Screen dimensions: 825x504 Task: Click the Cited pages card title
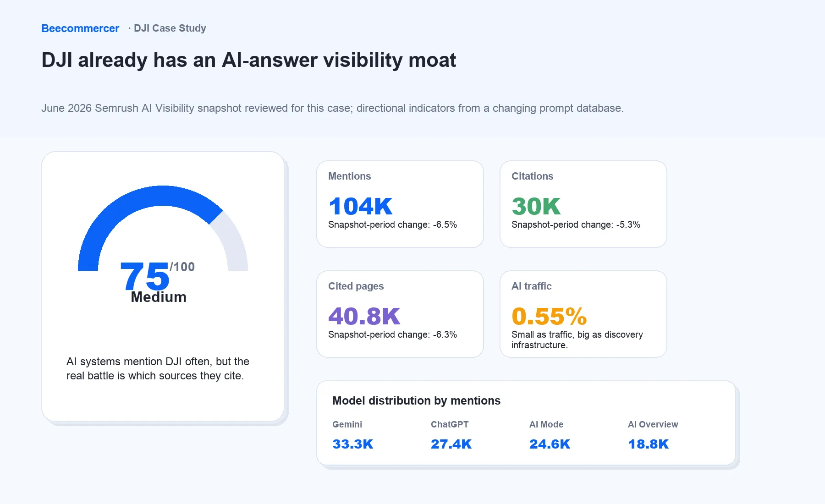tap(356, 286)
